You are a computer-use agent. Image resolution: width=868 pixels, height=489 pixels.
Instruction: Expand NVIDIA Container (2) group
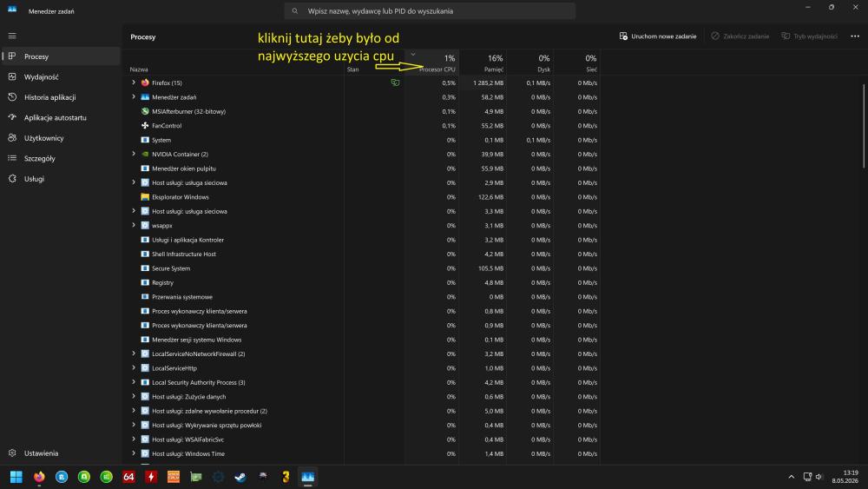pos(134,154)
